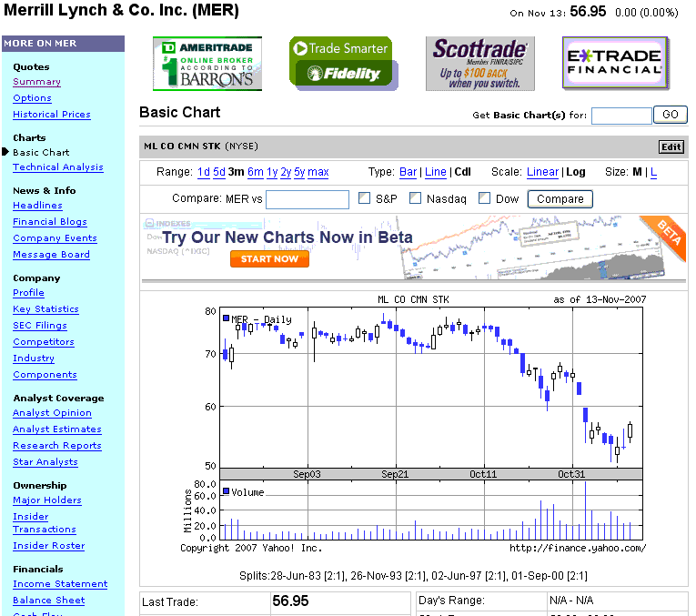Click the Last Trade value 56.95

[x=290, y=601]
